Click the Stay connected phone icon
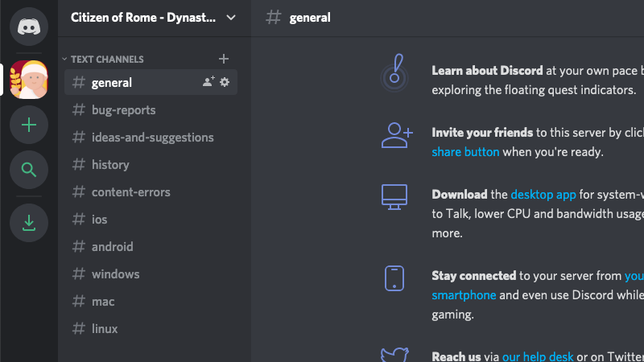Screen dimensions: 644x362 394,278
